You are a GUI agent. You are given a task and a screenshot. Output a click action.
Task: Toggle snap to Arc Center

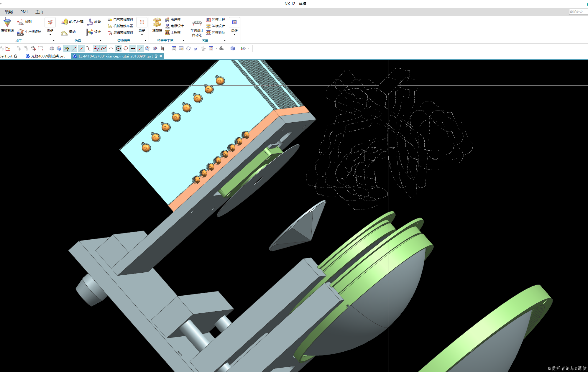click(x=118, y=48)
